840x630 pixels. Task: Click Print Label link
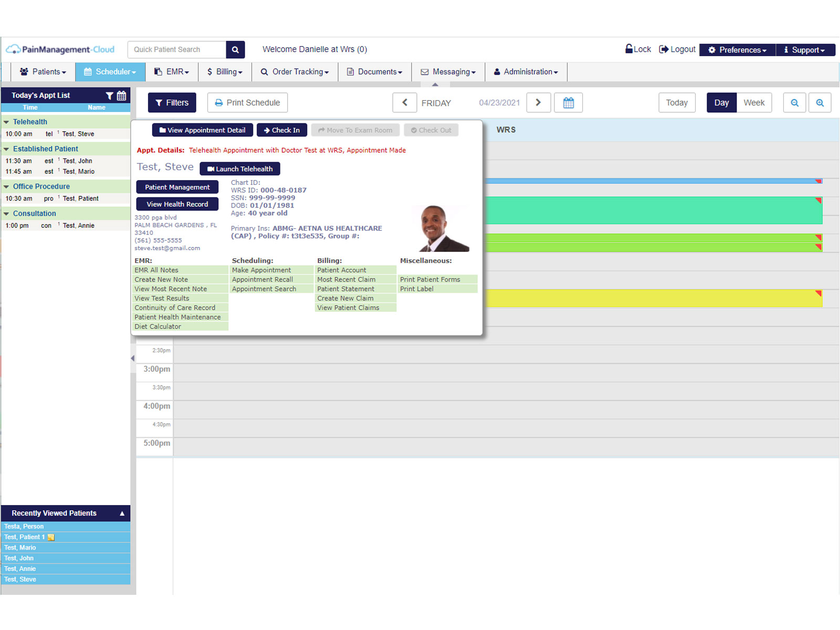(x=417, y=289)
